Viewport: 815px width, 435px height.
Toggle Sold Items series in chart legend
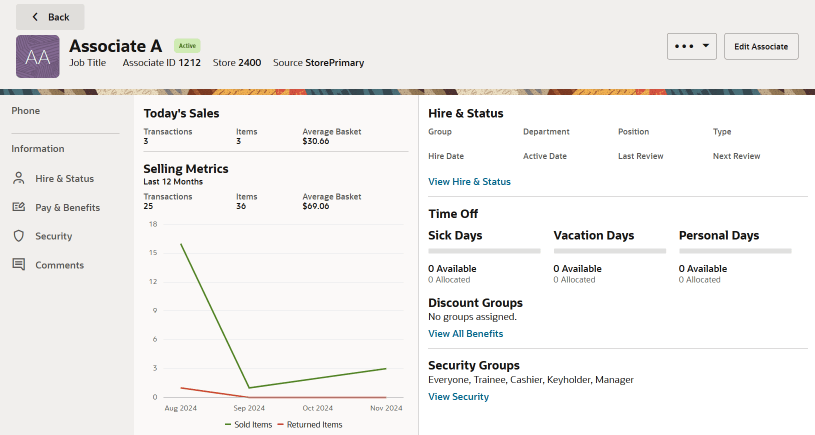pyautogui.click(x=248, y=425)
